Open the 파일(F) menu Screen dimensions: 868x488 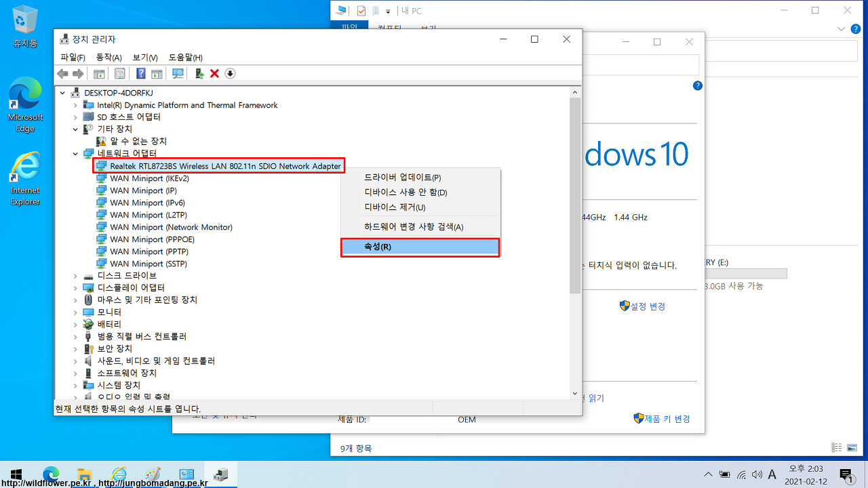point(73,58)
